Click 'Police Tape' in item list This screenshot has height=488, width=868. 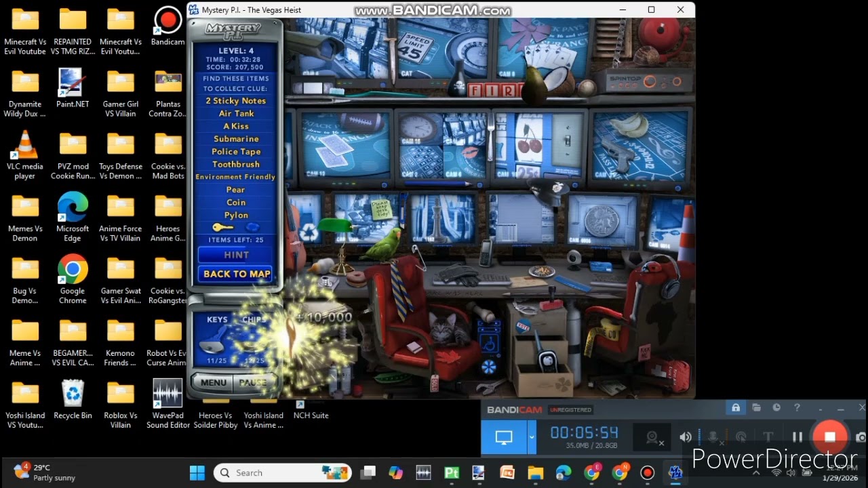pos(236,152)
